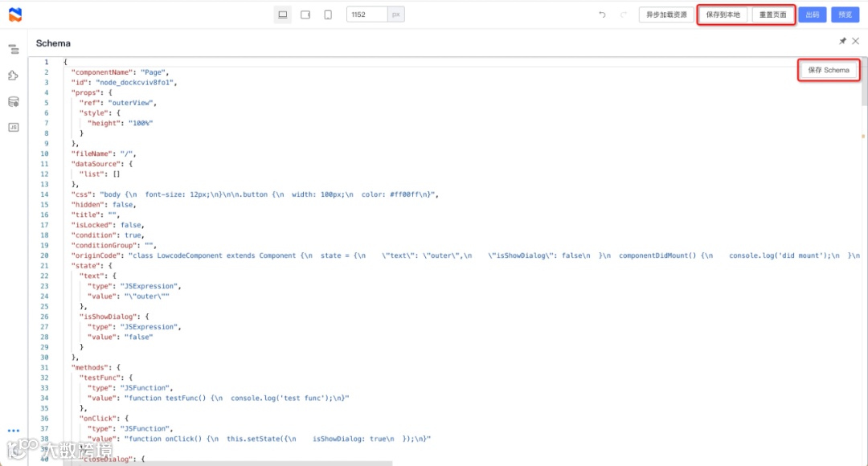The height and width of the screenshot is (466, 868).
Task: Click the "ref": "outerView" line
Action: point(118,103)
